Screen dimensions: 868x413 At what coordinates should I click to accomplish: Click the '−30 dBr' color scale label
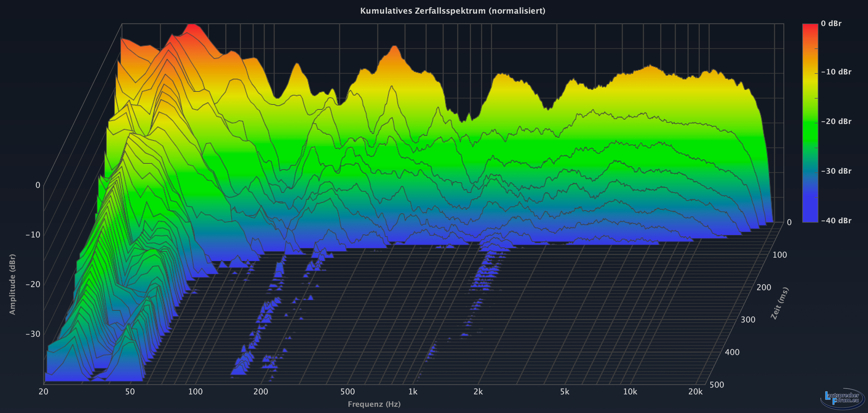[836, 171]
